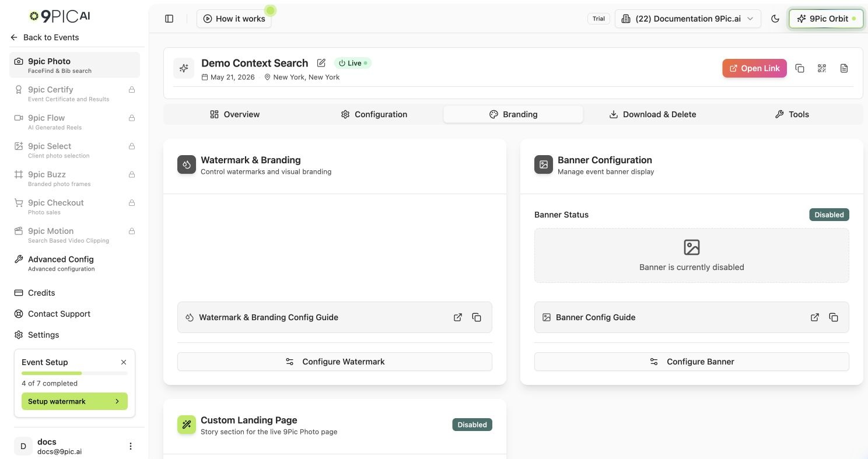The height and width of the screenshot is (459, 868).
Task: Click the 4 of 7 completed text
Action: pyautogui.click(x=50, y=383)
